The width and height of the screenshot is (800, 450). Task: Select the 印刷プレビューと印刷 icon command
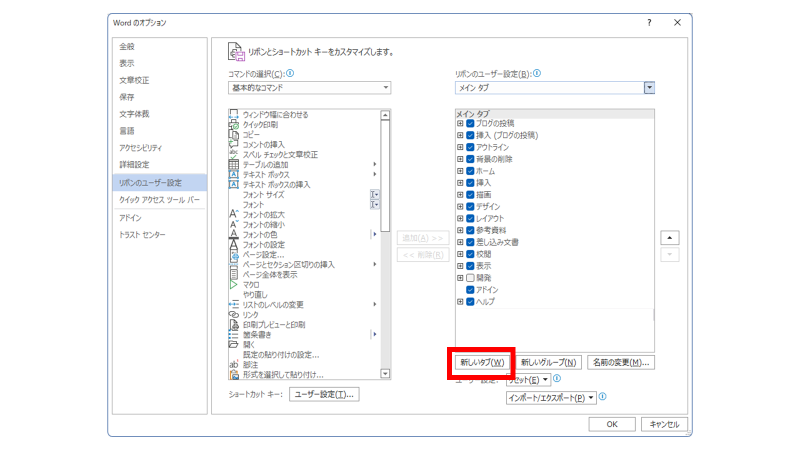coord(234,324)
